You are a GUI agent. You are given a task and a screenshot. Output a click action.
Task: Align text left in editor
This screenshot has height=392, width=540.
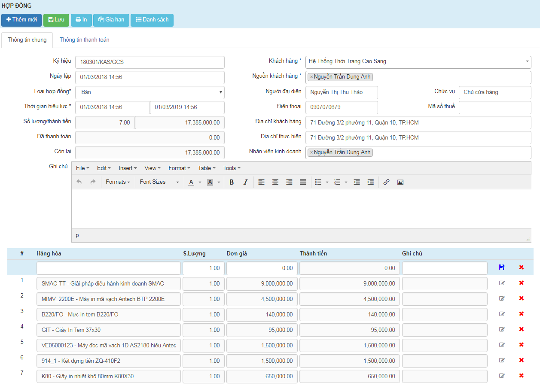pyautogui.click(x=261, y=182)
